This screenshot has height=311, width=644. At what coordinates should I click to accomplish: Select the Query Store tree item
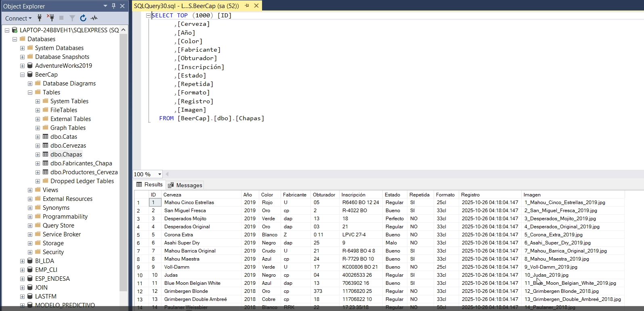click(x=59, y=225)
